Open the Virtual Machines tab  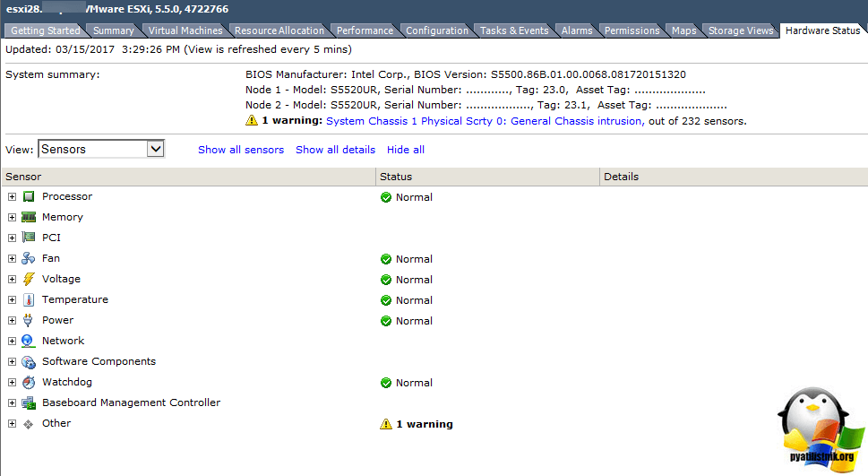click(x=185, y=30)
